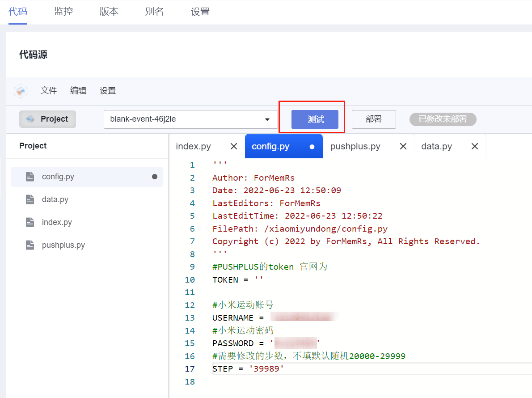532x398 pixels.
Task: Click the 部署 button
Action: click(374, 119)
